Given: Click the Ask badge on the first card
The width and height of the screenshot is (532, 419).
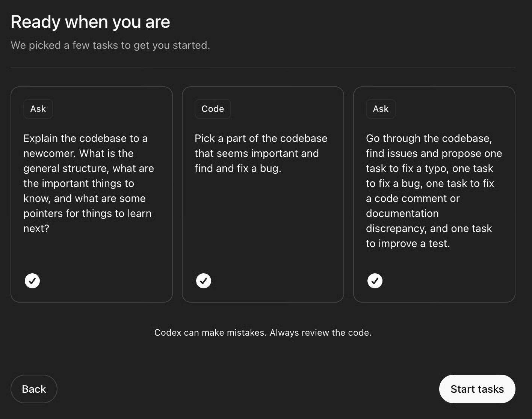Looking at the screenshot, I should pyautogui.click(x=38, y=109).
